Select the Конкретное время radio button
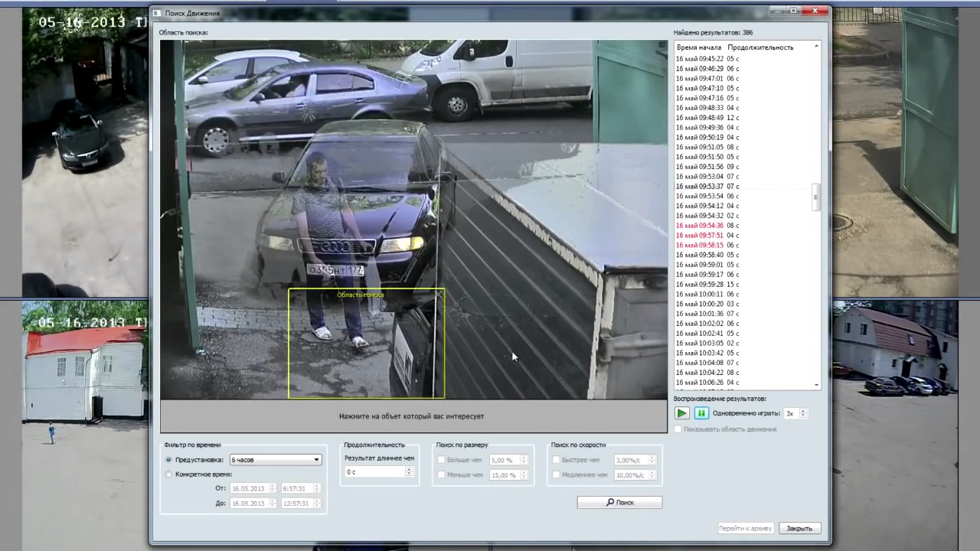Image resolution: width=980 pixels, height=551 pixels. [169, 474]
